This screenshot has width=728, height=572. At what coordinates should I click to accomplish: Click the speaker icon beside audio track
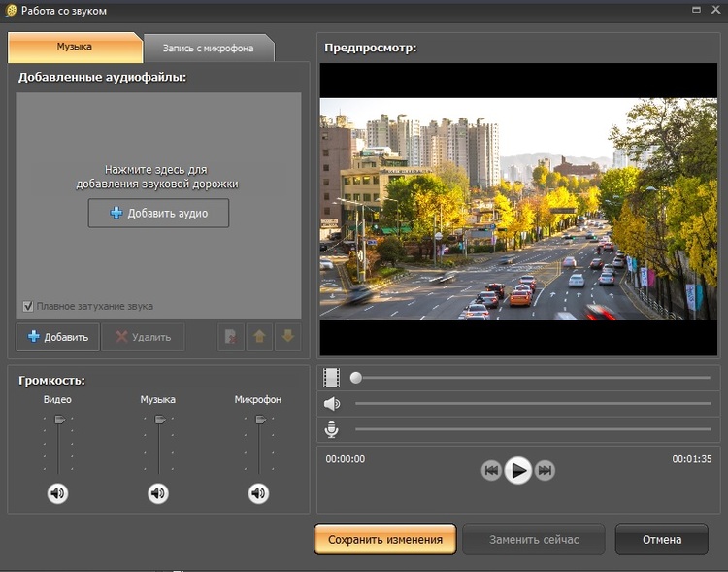332,403
